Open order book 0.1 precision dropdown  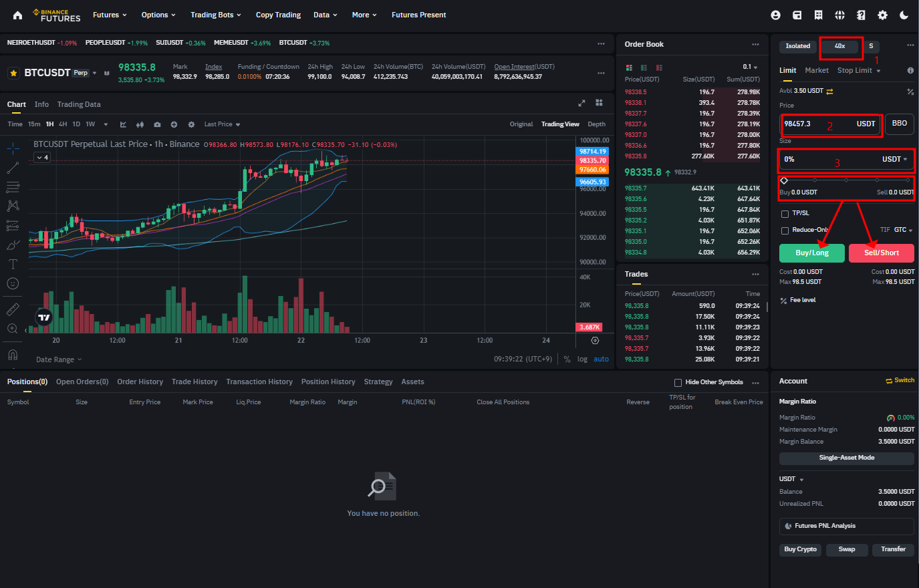click(x=750, y=67)
